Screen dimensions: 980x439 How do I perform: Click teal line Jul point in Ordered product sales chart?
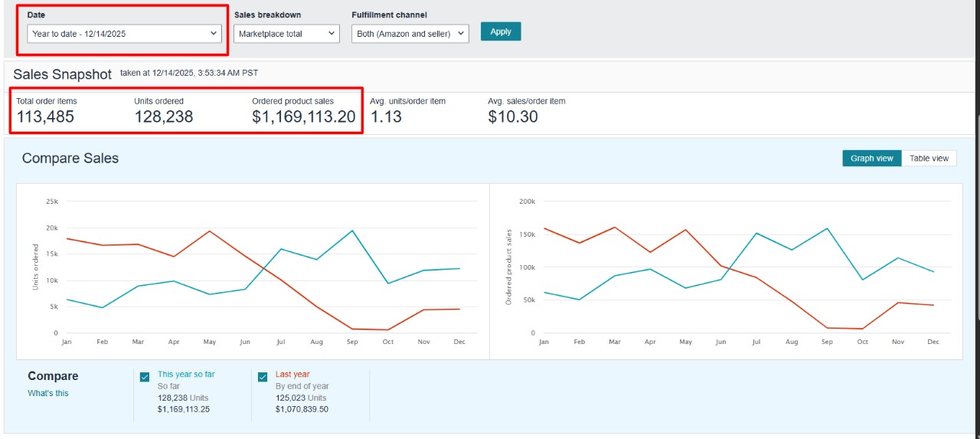pos(756,233)
